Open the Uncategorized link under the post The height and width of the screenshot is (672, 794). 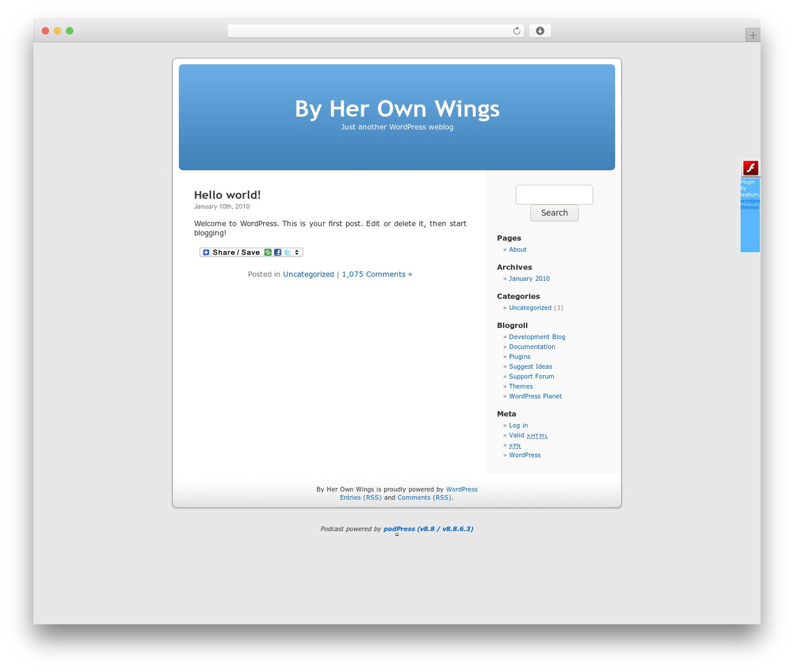[x=308, y=274]
